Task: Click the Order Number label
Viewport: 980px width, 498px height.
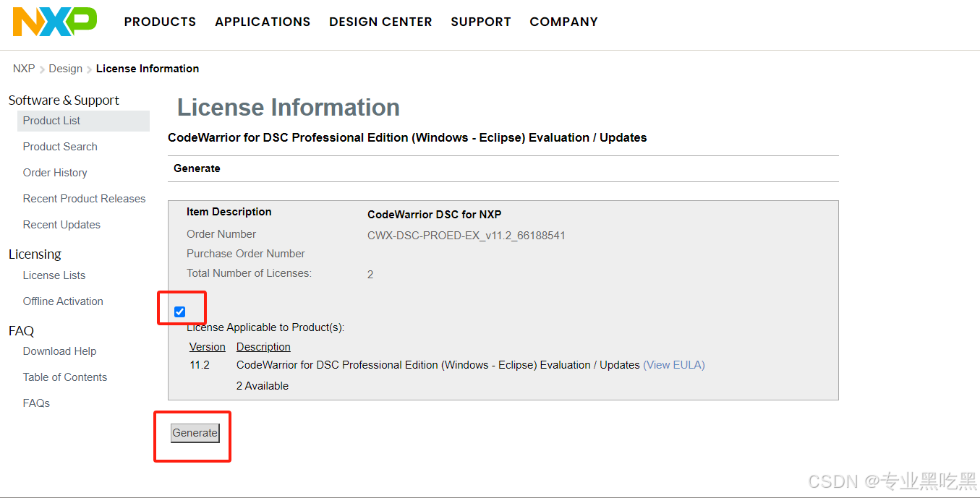Action: (x=221, y=234)
